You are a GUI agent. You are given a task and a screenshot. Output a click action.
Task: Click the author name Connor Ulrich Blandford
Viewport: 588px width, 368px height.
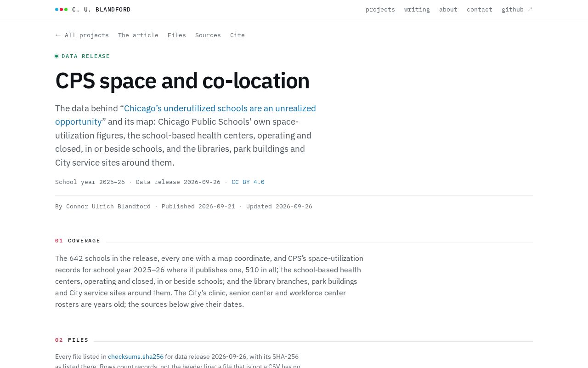point(108,206)
